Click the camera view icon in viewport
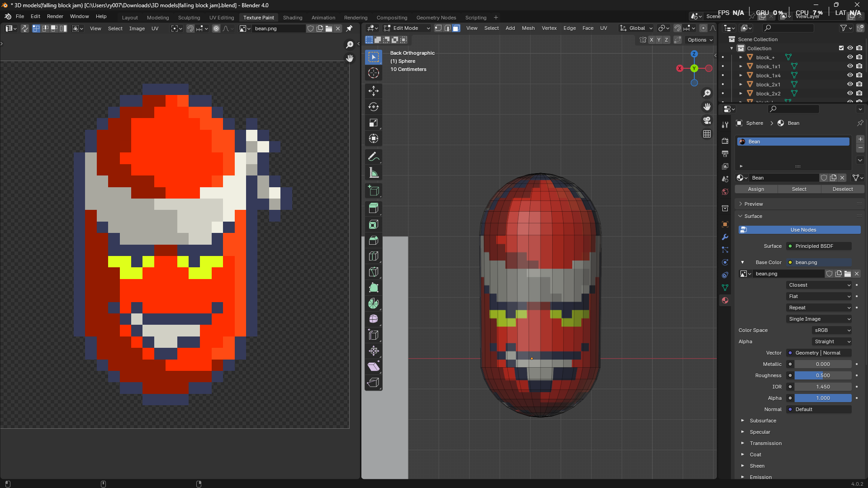The height and width of the screenshot is (488, 868). (707, 120)
